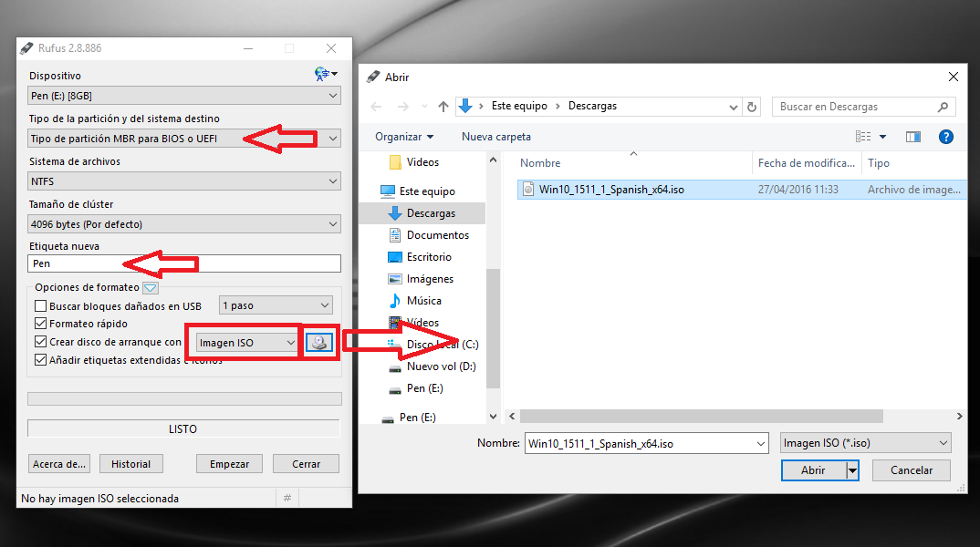Click the hash checksum icon in status bar

[x=287, y=498]
